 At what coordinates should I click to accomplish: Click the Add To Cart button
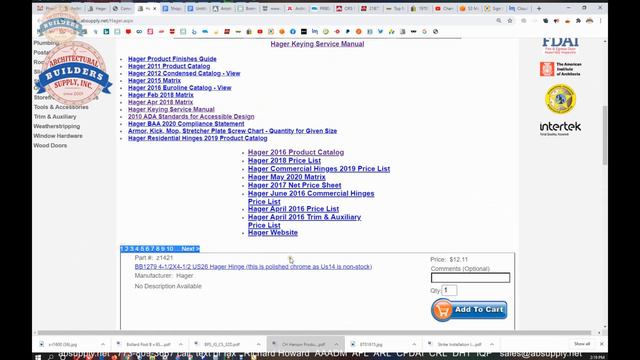tap(469, 310)
